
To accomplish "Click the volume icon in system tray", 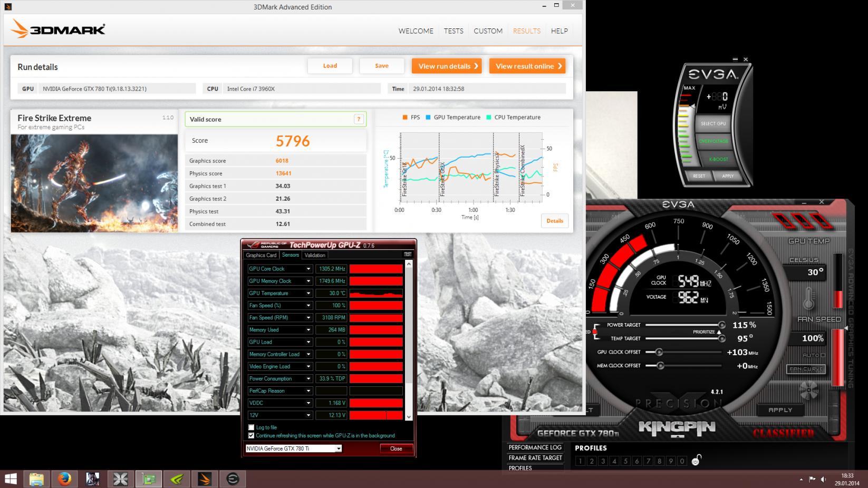I will tap(824, 479).
